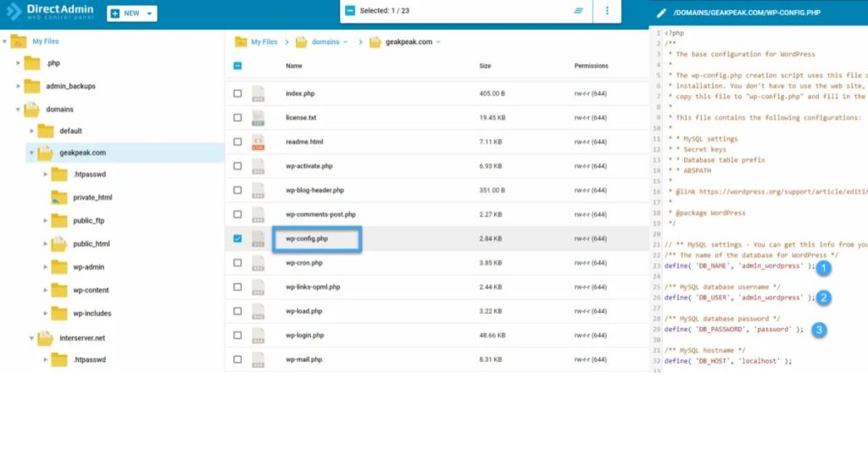Screen dimensions: 868x456
Task: Click the pencil edit icon in the editor header
Action: point(661,13)
